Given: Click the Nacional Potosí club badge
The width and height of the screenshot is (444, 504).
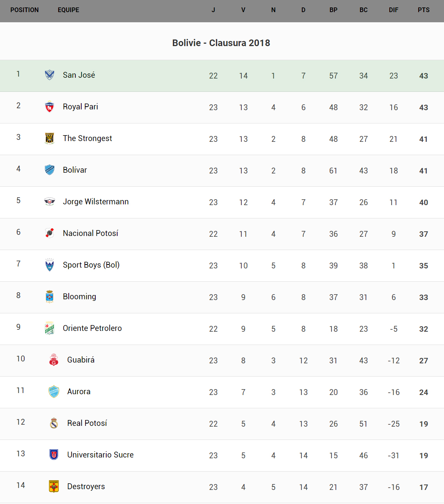Looking at the screenshot, I should (50, 233).
